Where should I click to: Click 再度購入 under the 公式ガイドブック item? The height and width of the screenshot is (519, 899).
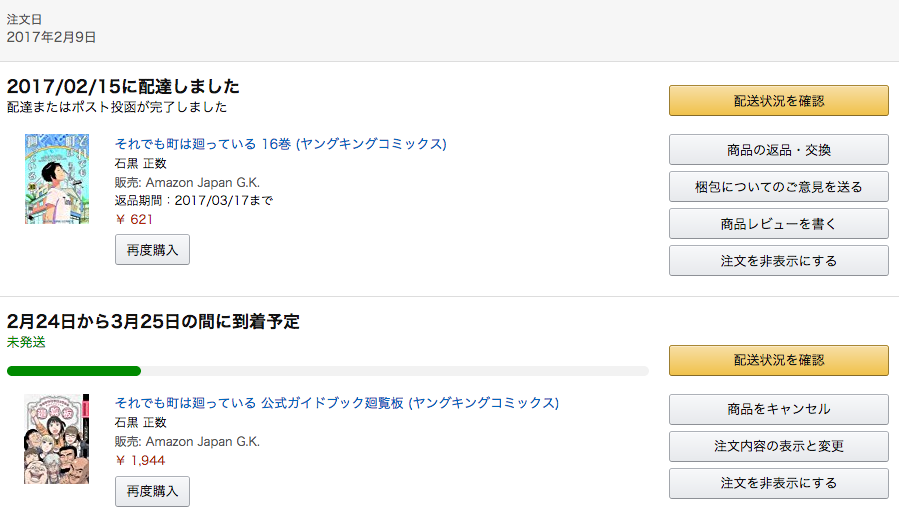pyautogui.click(x=152, y=491)
